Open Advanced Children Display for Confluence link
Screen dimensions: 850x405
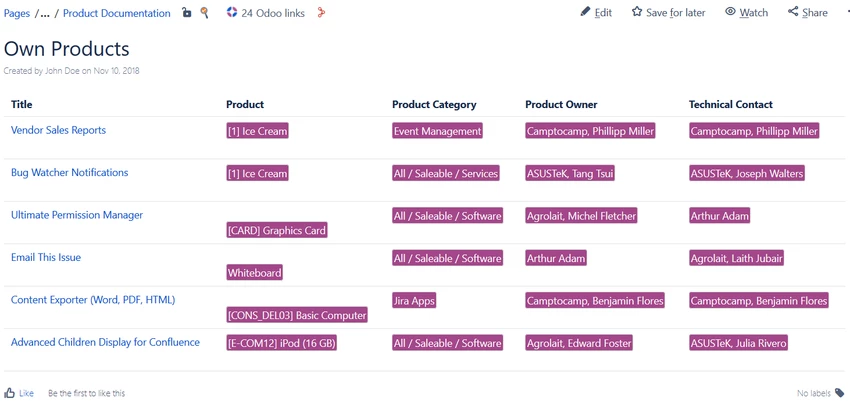pyautogui.click(x=105, y=342)
